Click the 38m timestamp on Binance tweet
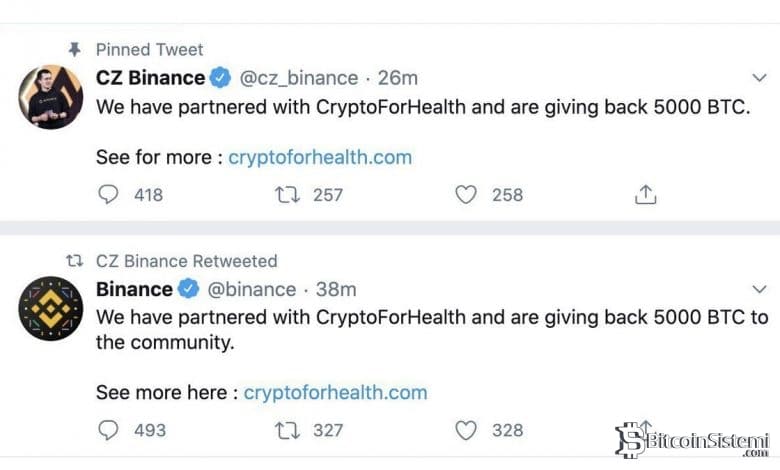 pos(336,289)
